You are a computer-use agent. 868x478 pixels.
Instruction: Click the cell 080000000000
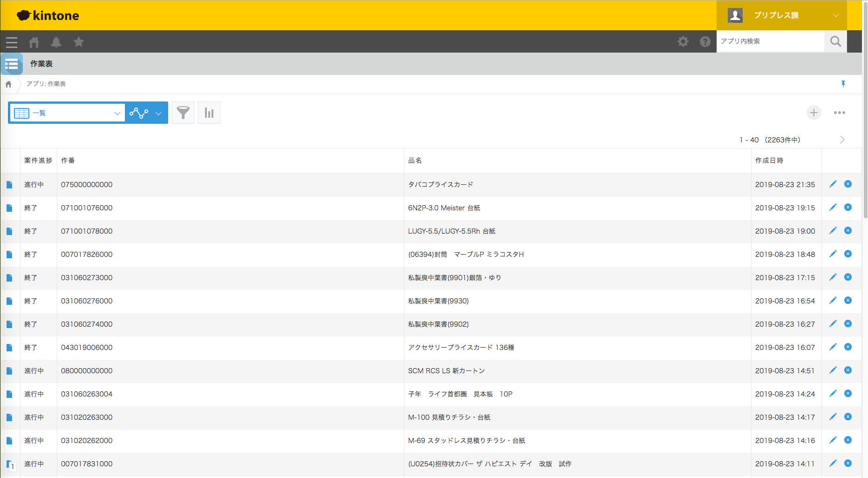tap(230, 371)
